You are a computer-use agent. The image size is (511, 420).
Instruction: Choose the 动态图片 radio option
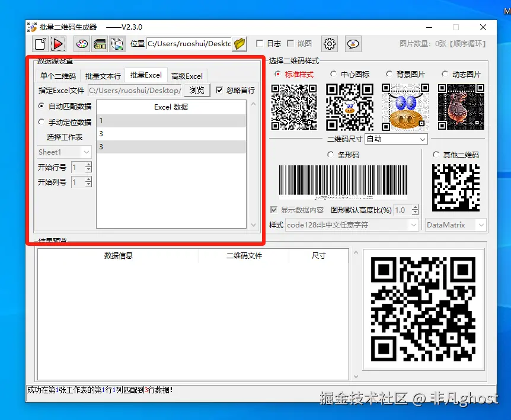pyautogui.click(x=445, y=74)
